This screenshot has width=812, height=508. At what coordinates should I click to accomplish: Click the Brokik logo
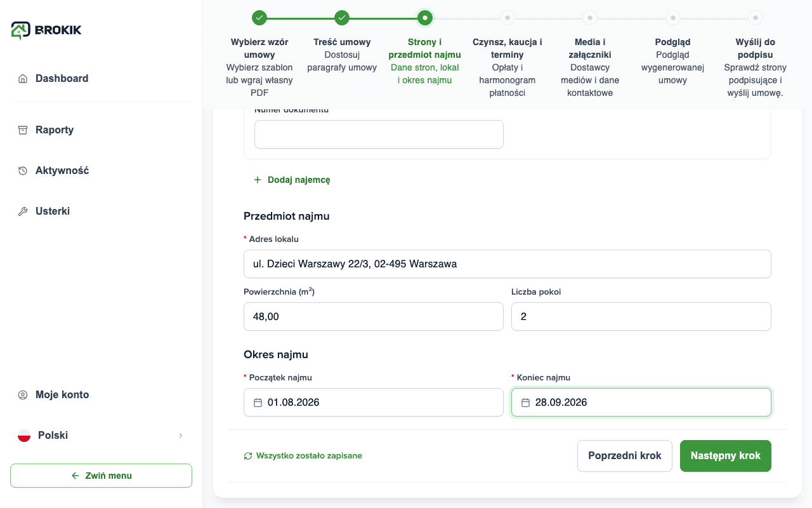point(46,30)
